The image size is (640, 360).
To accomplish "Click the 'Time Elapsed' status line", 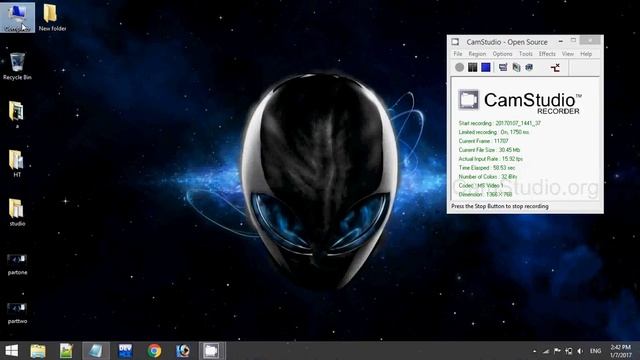I will (x=487, y=168).
